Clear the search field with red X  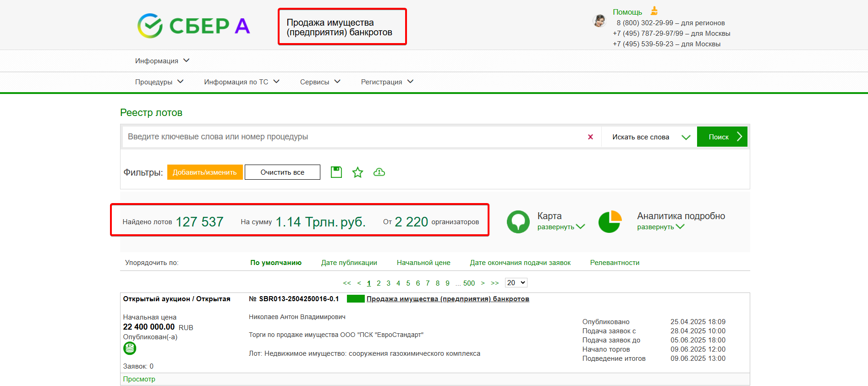coord(590,137)
